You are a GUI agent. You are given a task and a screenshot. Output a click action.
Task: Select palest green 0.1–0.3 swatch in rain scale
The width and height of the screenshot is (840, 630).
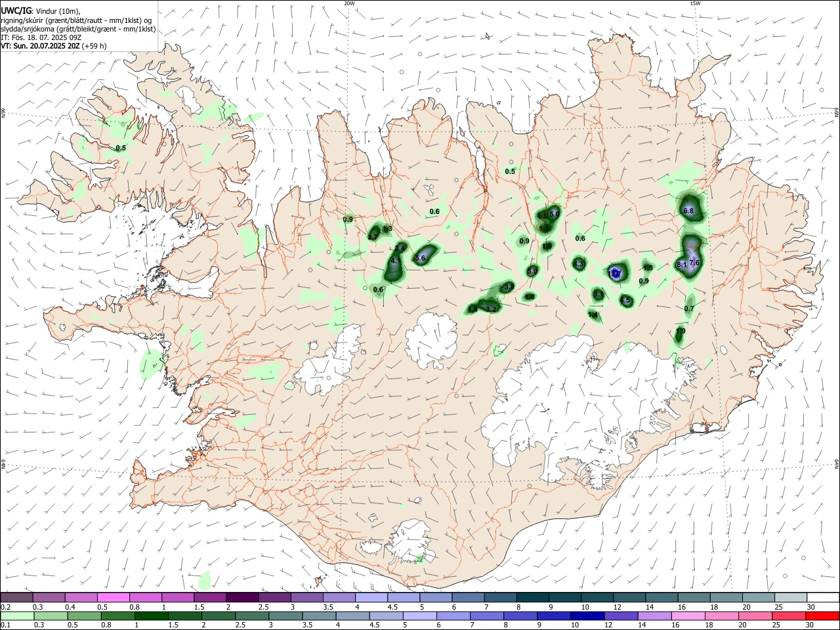tap(17, 616)
